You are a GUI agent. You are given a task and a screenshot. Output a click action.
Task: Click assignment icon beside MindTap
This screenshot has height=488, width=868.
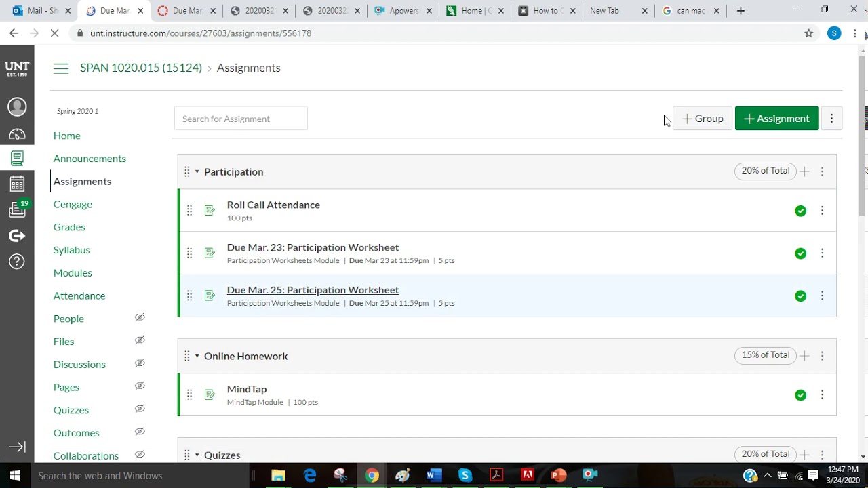click(210, 395)
